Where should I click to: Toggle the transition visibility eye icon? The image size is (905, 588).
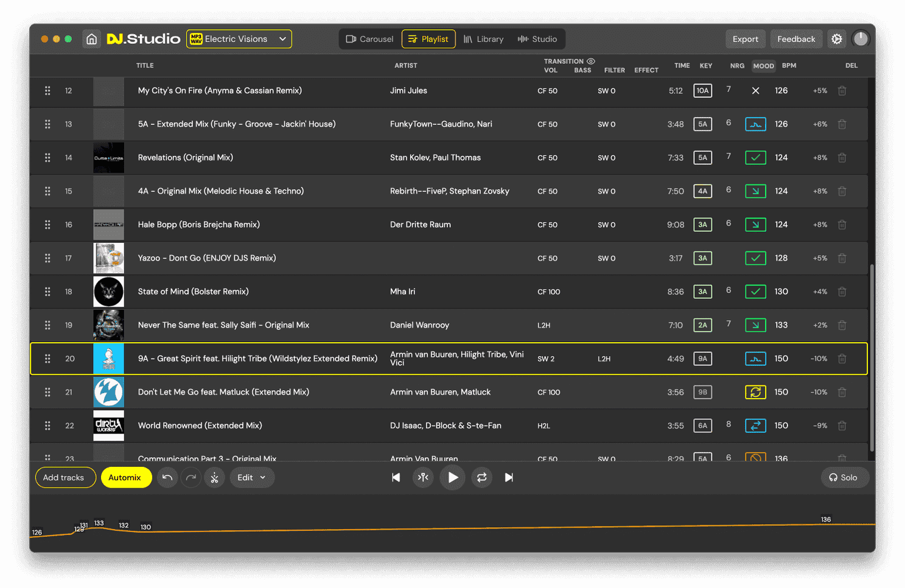[590, 61]
